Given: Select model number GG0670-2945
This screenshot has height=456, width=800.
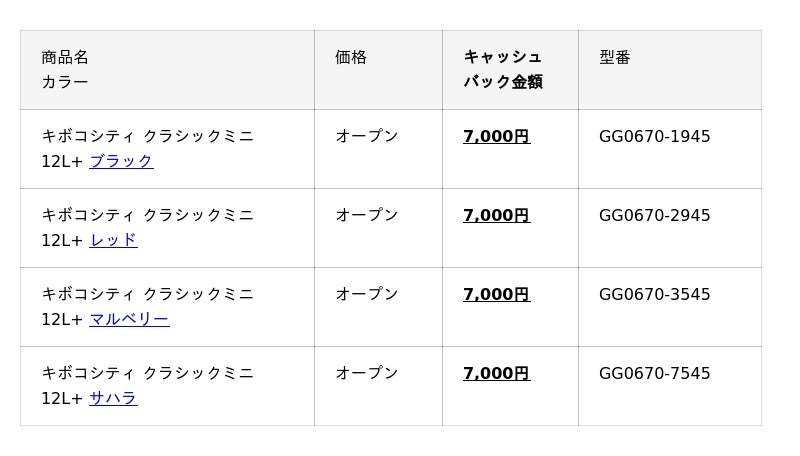Looking at the screenshot, I should point(655,215).
